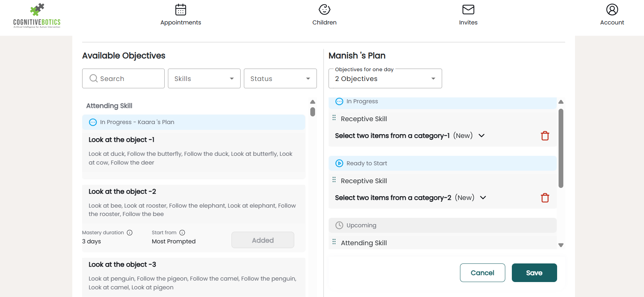644x297 pixels.
Task: Remove the category-2 objective using trash icon
Action: coord(545,198)
